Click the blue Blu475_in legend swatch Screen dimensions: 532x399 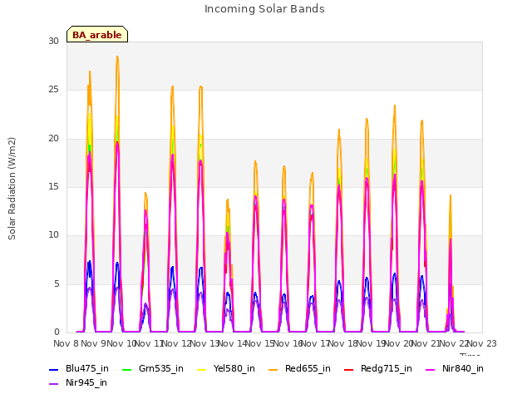pyautogui.click(x=53, y=369)
